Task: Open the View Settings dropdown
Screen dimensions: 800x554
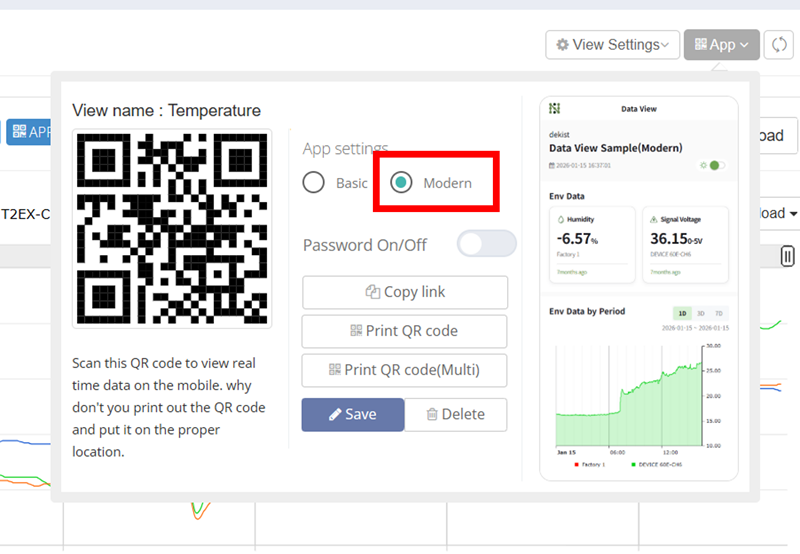Action: click(x=612, y=45)
